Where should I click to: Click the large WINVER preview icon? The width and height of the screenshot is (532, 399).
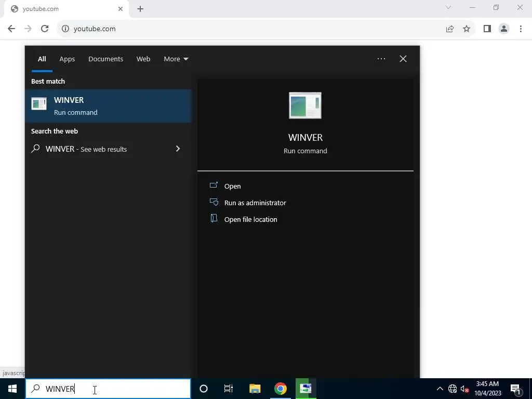pos(305,105)
